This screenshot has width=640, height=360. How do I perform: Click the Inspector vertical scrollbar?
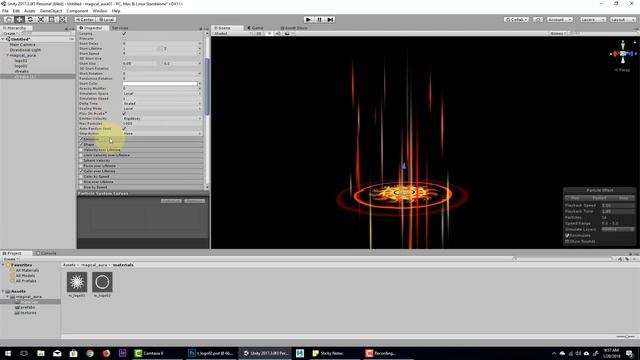click(x=207, y=87)
